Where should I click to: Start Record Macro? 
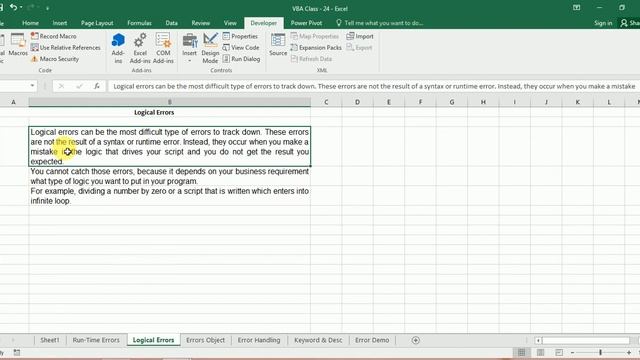pyautogui.click(x=53, y=36)
